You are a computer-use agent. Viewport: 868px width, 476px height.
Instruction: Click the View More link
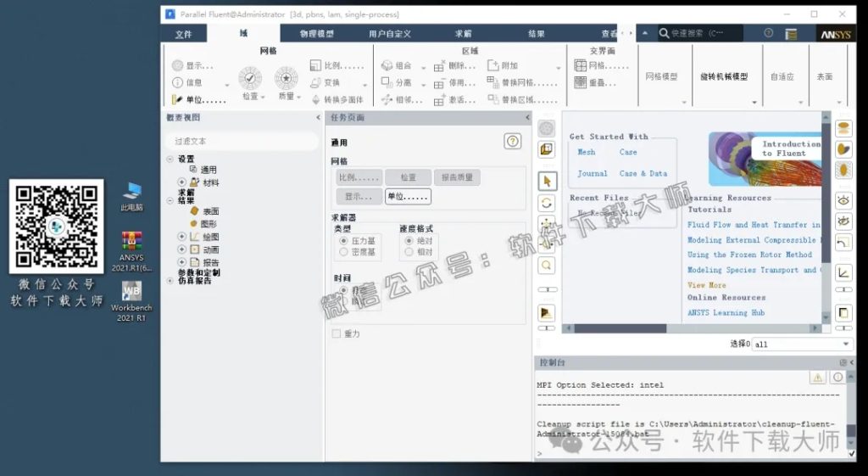(x=706, y=285)
